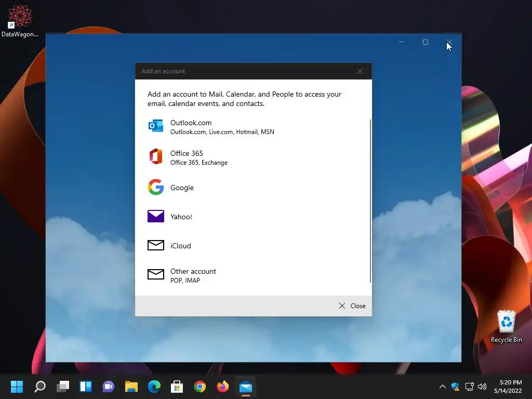Close the Mail app window
This screenshot has width=532, height=399.
tap(449, 42)
